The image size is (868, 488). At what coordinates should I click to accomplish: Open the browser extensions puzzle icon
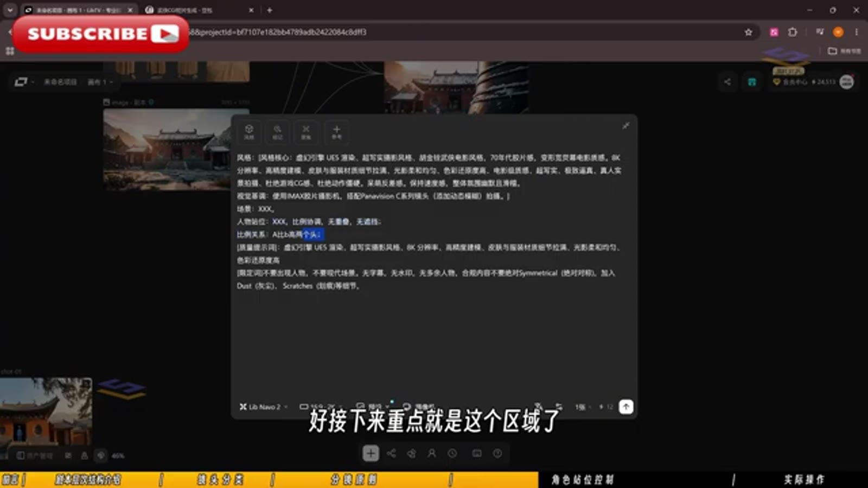pos(793,32)
